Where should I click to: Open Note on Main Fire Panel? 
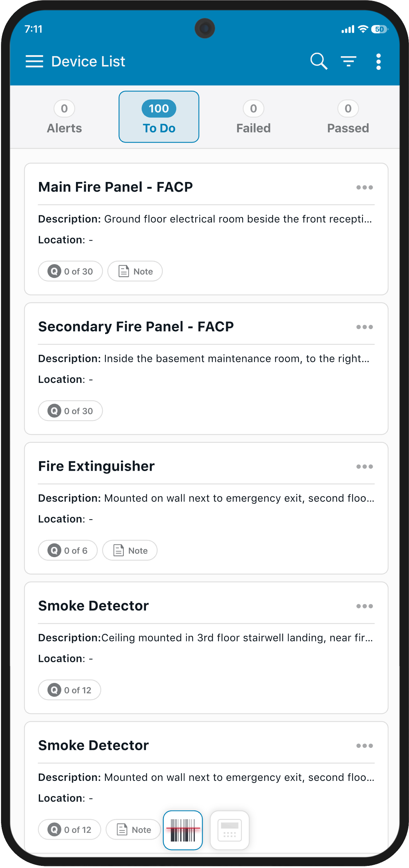point(135,271)
